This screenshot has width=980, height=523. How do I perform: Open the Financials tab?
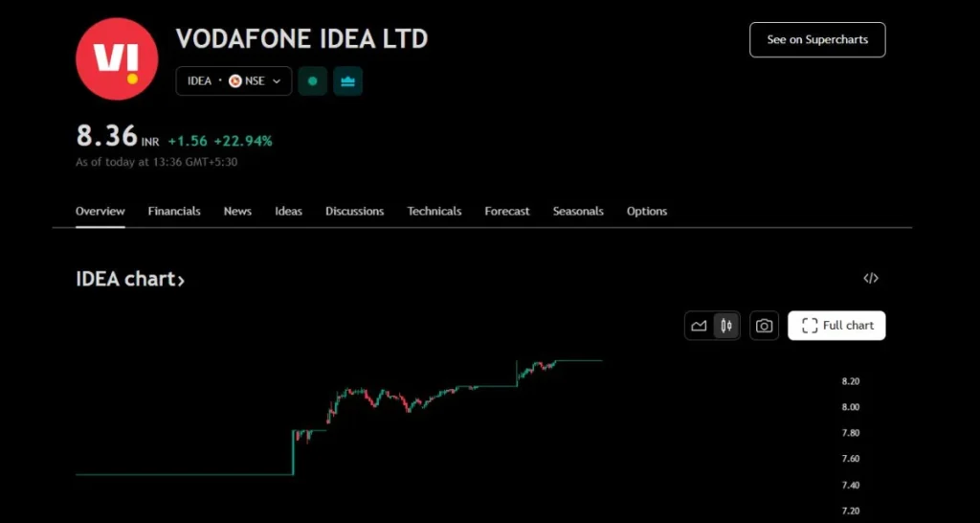(174, 211)
